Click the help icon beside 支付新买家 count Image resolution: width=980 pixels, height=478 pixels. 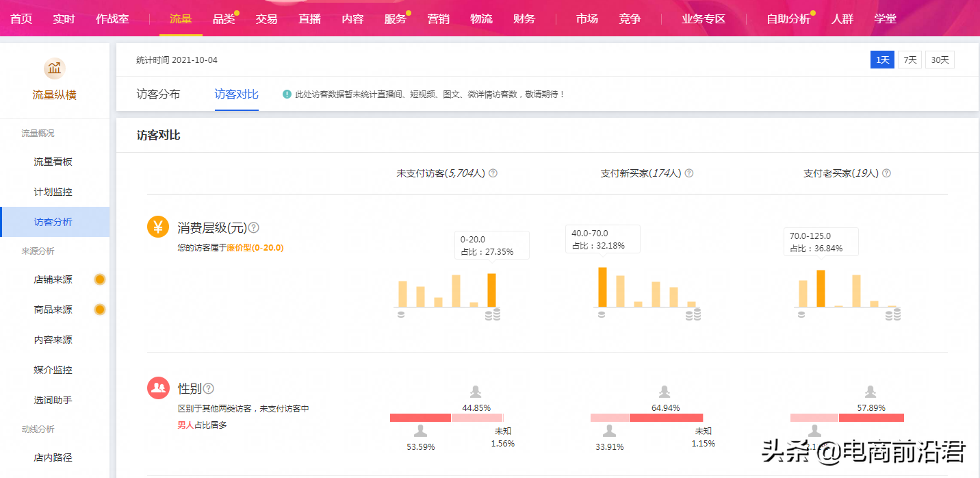(689, 173)
